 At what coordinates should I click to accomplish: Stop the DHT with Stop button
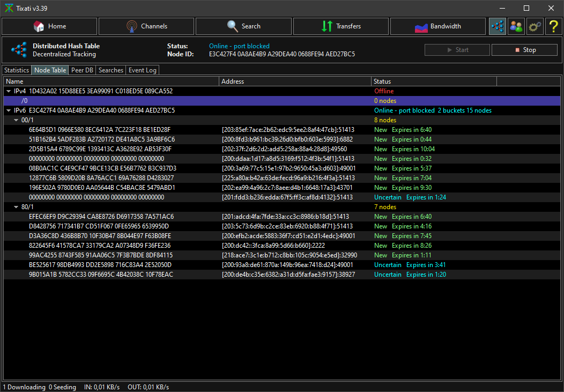tap(525, 50)
